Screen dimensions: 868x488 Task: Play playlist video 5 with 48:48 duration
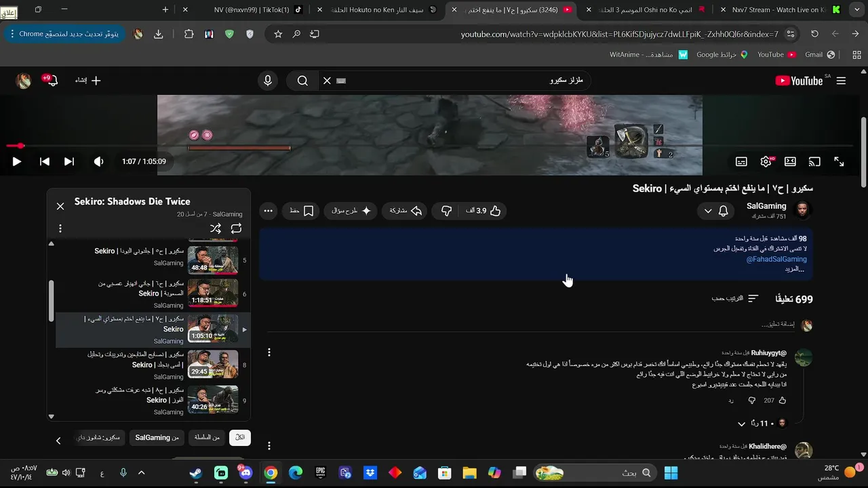153,260
